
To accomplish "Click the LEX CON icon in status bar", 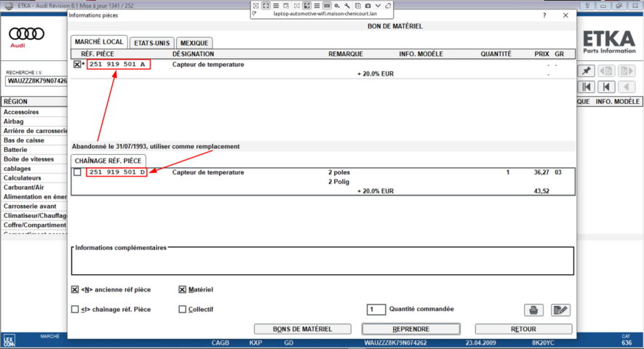I will click(9, 340).
